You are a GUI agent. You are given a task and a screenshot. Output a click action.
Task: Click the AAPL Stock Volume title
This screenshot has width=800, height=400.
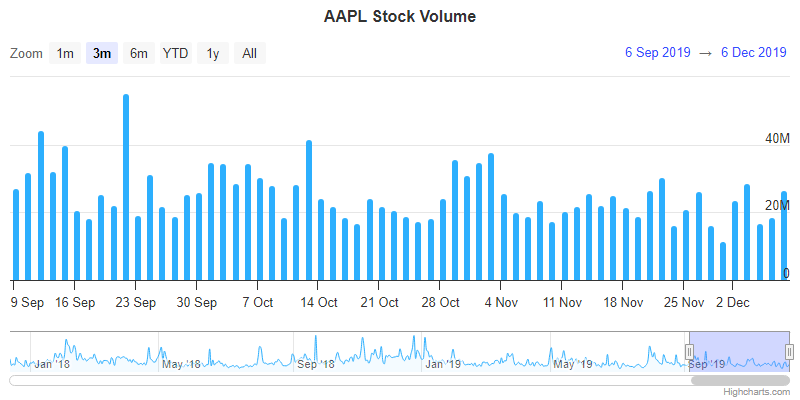pos(399,16)
